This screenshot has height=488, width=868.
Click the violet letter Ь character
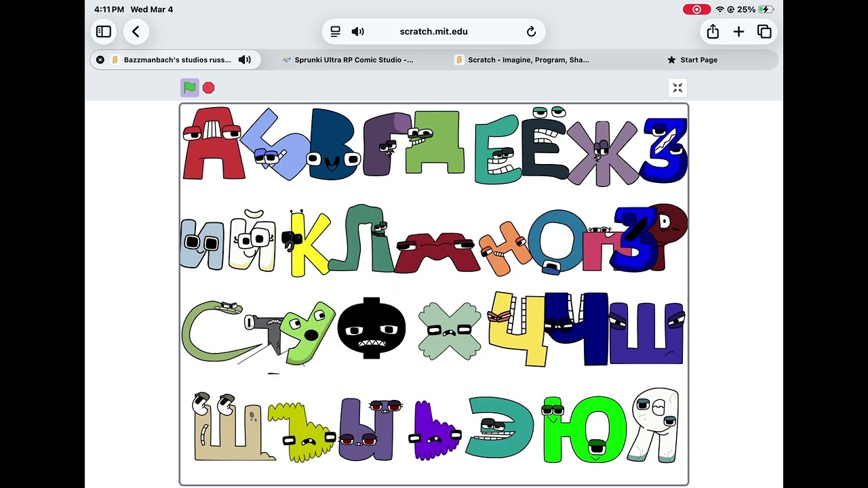pyautogui.click(x=434, y=430)
